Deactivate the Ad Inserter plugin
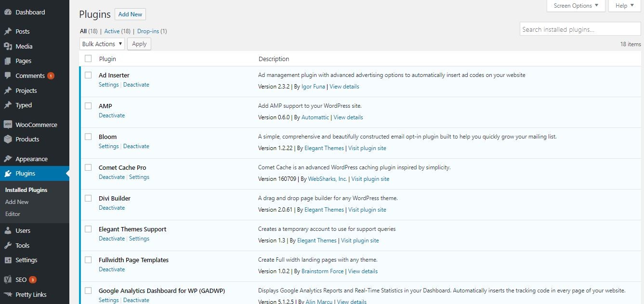 (136, 85)
